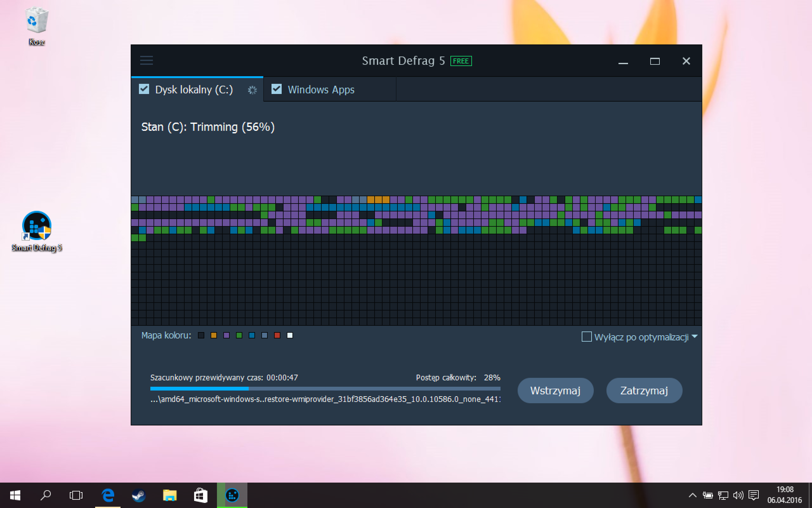
Task: Click the "Mapa koloru:" label
Action: point(166,335)
